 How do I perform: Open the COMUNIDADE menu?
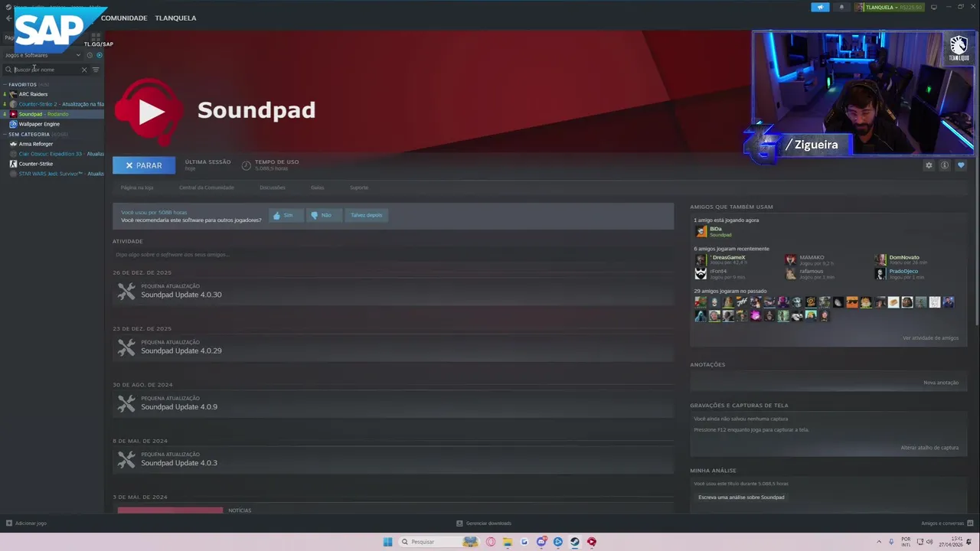click(124, 18)
